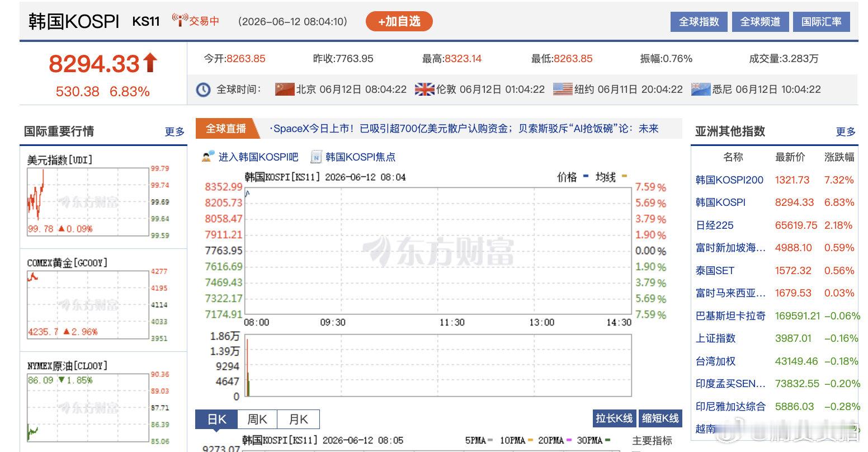Open the 韩国KOSPI焦点 link
This screenshot has height=452, width=868.
click(x=360, y=157)
